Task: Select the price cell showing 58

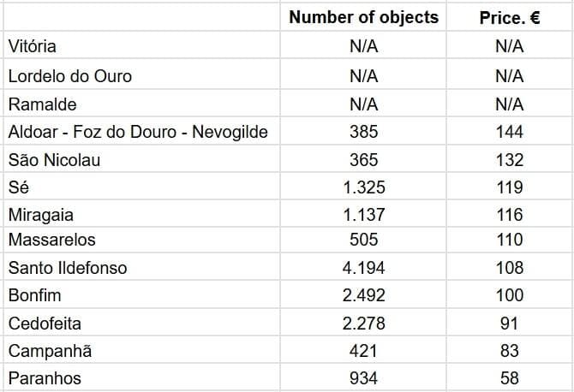Action: 509,378
